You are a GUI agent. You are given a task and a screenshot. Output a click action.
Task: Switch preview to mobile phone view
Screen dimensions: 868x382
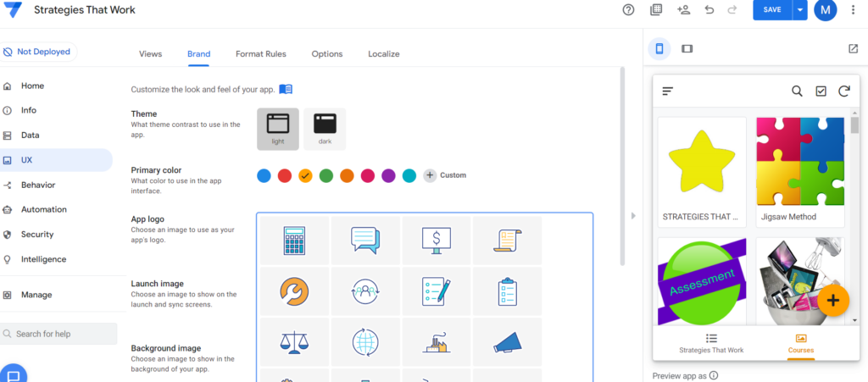(659, 49)
